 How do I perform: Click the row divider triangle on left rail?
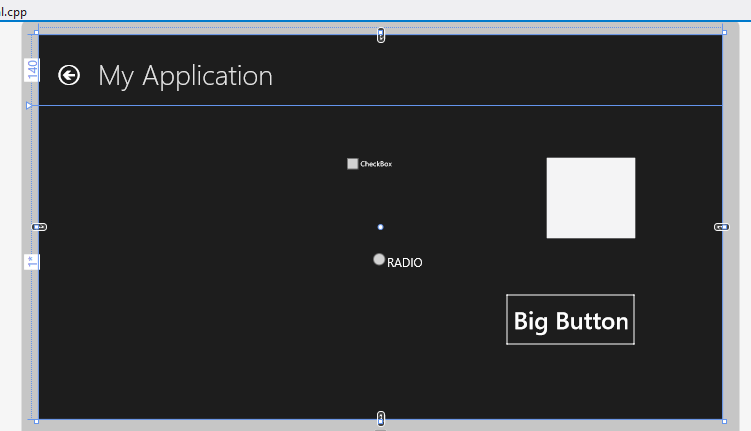(x=29, y=105)
